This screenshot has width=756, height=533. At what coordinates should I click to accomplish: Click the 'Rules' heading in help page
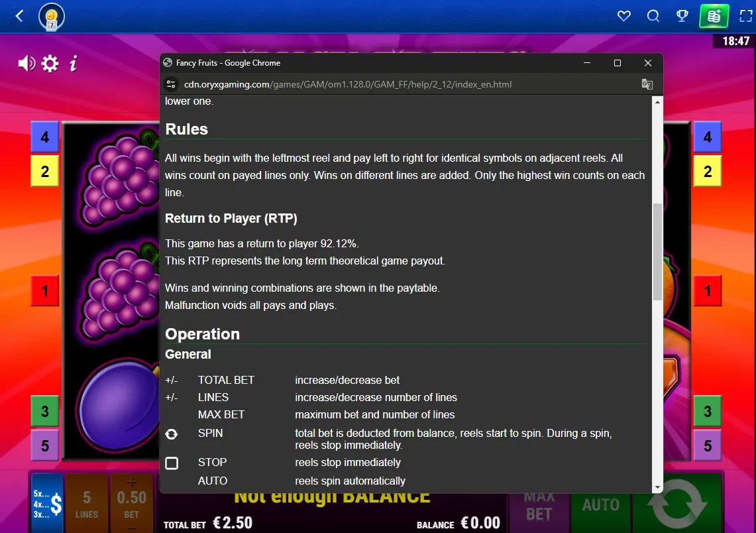pos(187,129)
